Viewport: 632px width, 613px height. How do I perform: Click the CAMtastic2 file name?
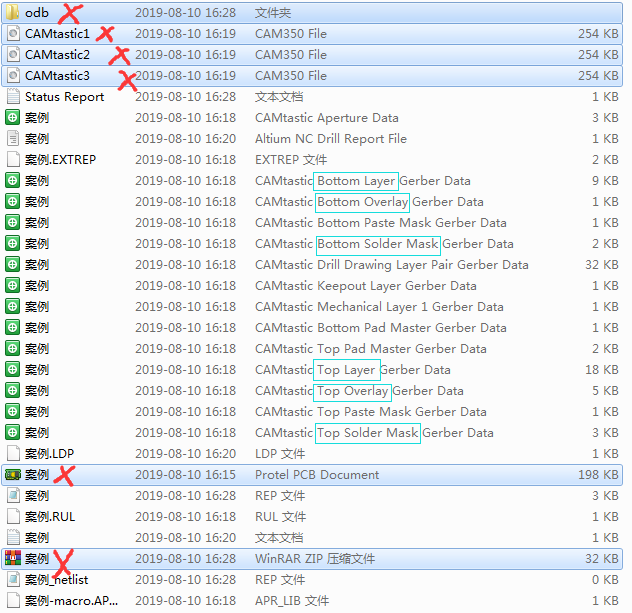[57, 55]
